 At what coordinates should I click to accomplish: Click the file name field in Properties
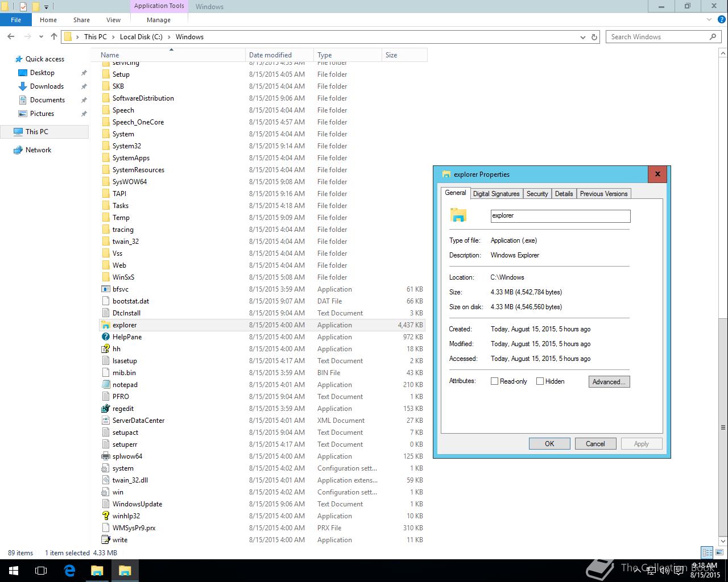[560, 216]
